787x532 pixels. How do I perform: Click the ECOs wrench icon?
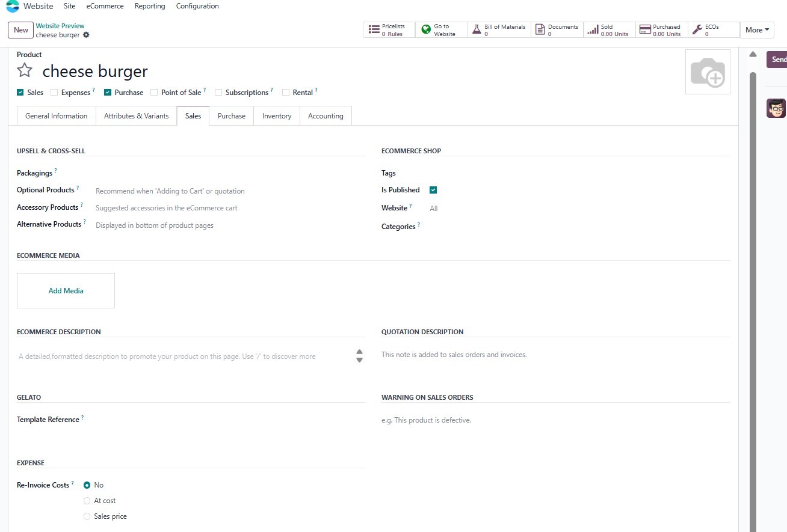point(697,29)
